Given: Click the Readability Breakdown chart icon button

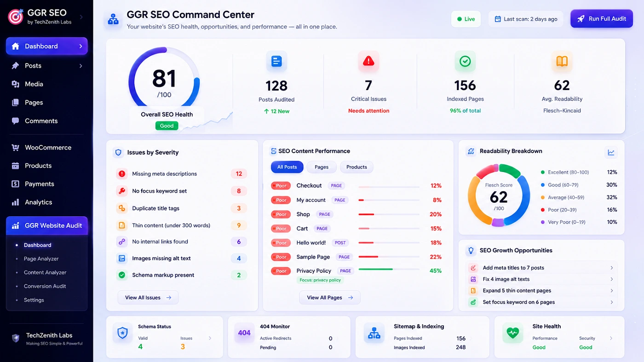Looking at the screenshot, I should click(611, 152).
